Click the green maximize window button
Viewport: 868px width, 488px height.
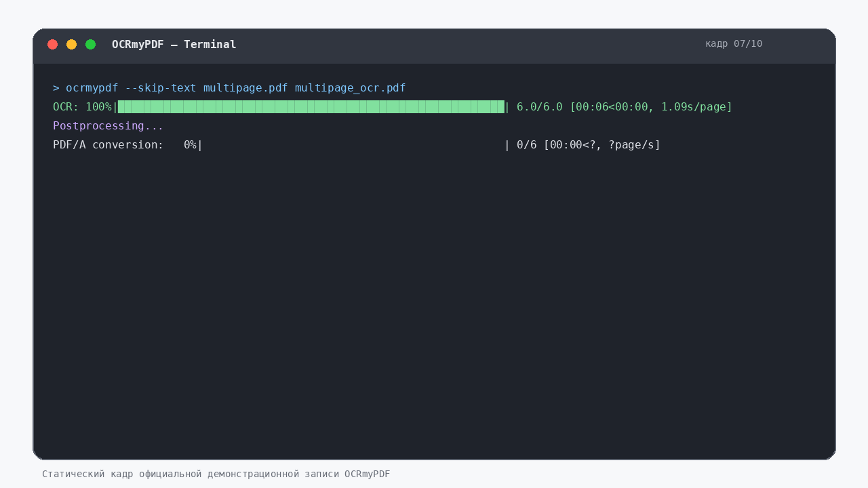point(90,45)
